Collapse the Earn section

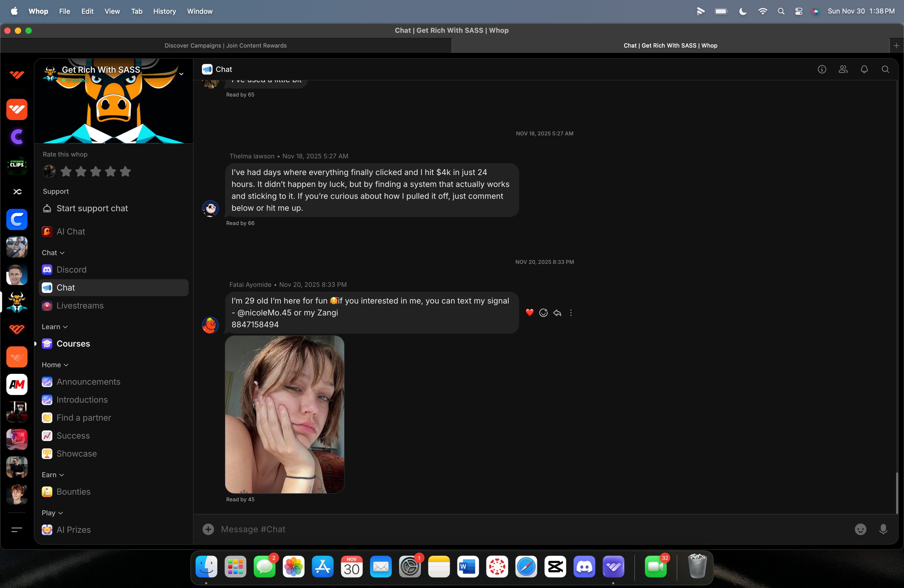[x=53, y=475]
